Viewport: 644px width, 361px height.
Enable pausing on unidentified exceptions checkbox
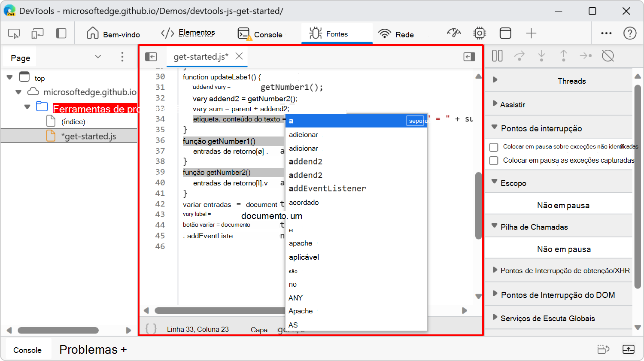click(x=493, y=147)
